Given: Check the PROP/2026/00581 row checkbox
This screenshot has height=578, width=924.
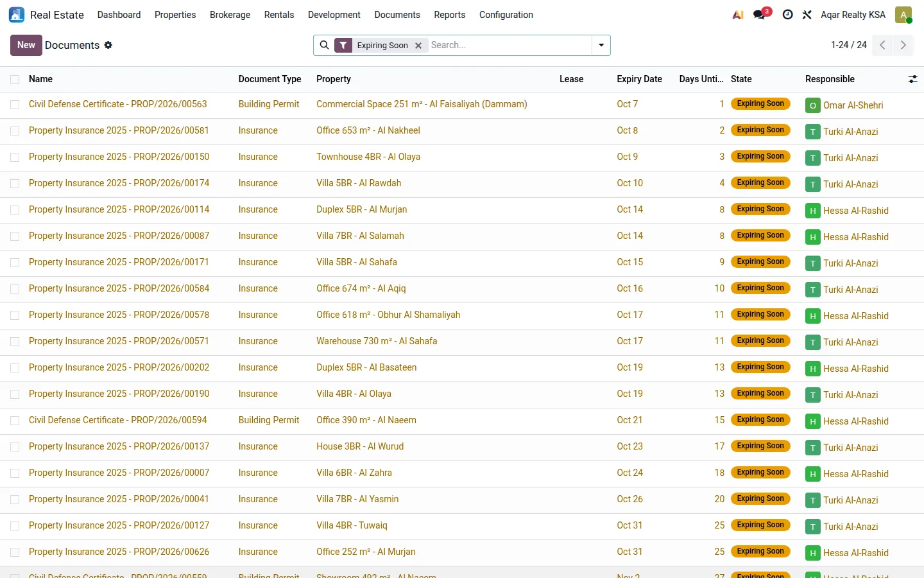Looking at the screenshot, I should point(15,131).
